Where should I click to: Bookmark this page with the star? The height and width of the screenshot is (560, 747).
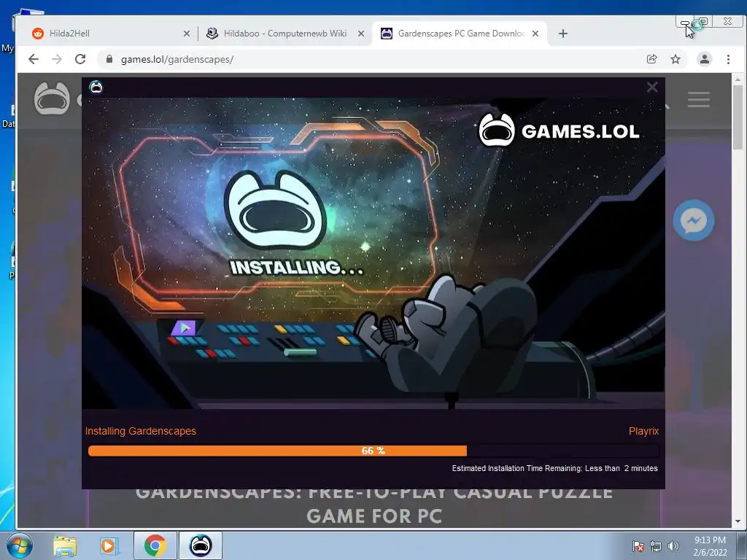tap(676, 59)
